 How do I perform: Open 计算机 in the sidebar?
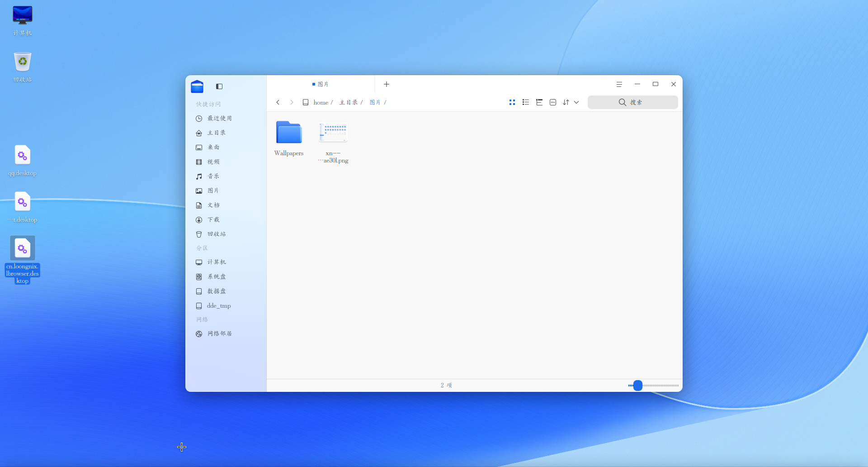tap(226, 262)
